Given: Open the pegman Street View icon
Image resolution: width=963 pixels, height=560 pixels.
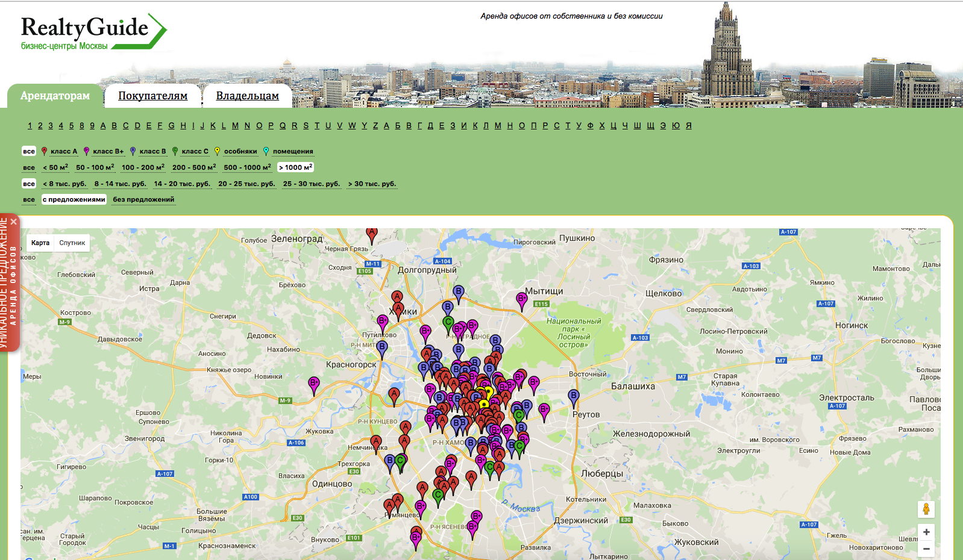Looking at the screenshot, I should tap(926, 509).
